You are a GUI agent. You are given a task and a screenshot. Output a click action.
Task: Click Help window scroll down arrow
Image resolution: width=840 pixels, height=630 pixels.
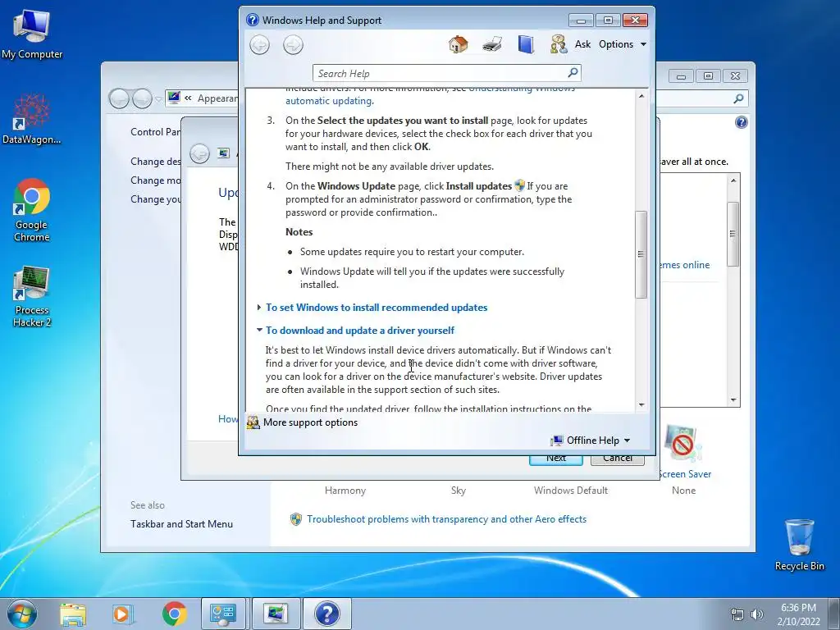click(641, 405)
